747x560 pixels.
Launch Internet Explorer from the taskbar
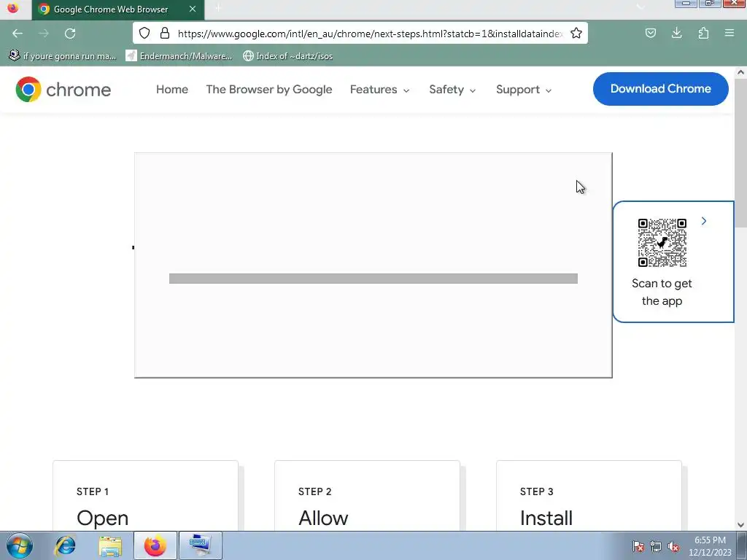(65, 545)
